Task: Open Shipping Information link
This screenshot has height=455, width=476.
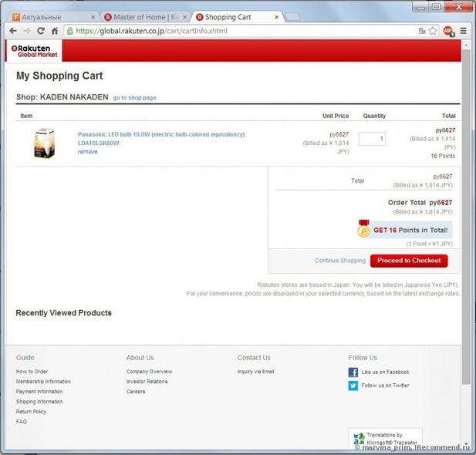Action: tap(39, 402)
